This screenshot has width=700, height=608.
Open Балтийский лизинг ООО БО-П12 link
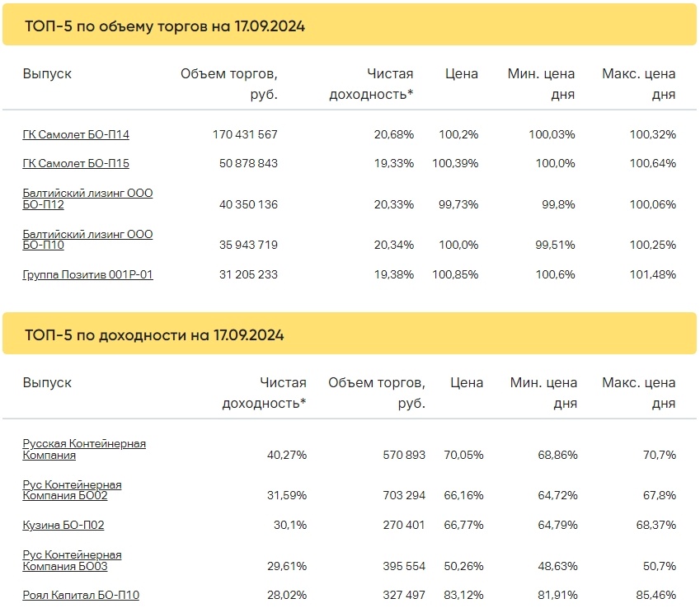[87, 199]
